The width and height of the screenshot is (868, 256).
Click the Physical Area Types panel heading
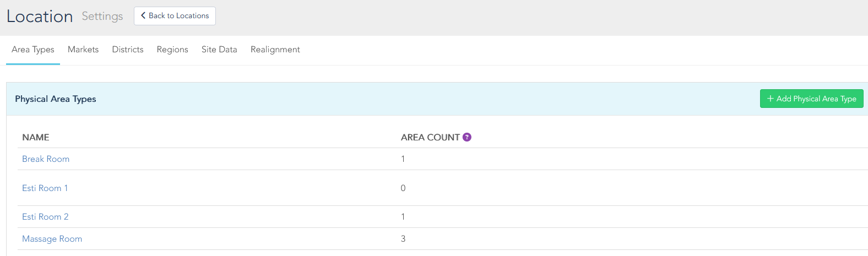(56, 99)
